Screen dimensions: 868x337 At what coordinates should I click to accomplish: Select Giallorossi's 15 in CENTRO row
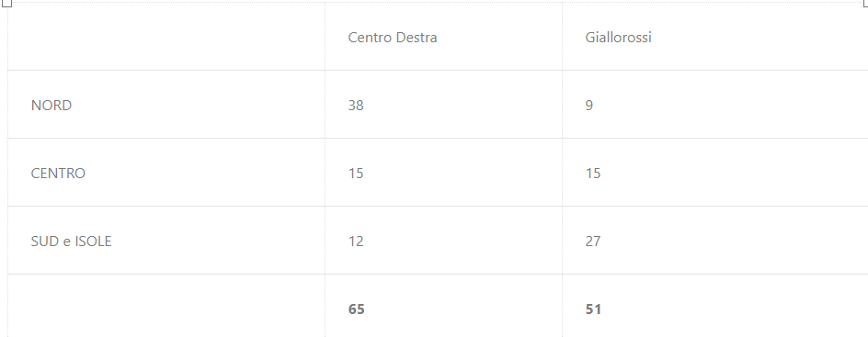pos(714,173)
